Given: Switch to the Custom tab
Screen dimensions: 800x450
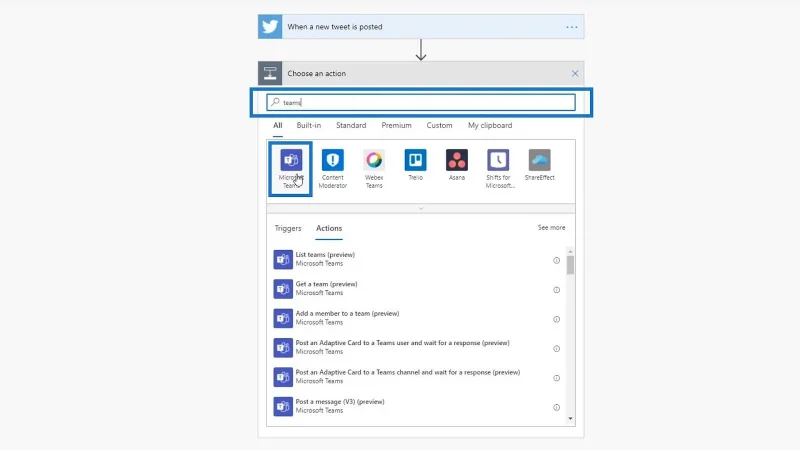Looking at the screenshot, I should [x=439, y=125].
